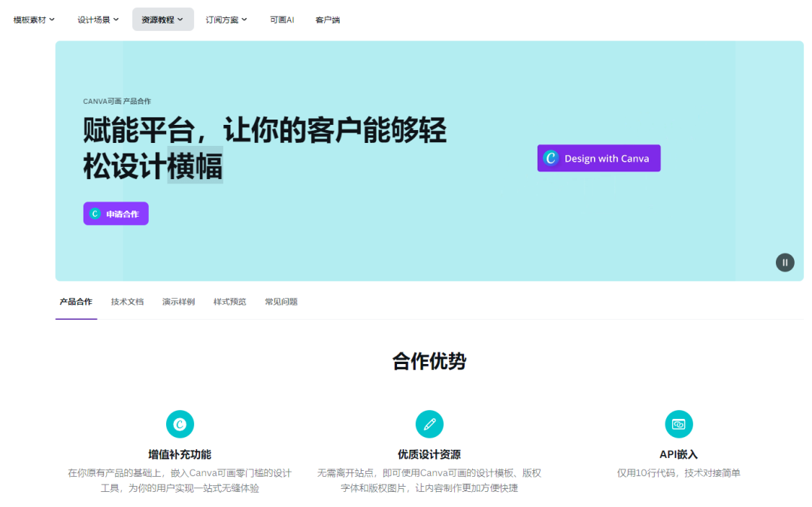Expand the 设计场景 dropdown menu
Image resolution: width=812 pixels, height=507 pixels.
(x=98, y=20)
